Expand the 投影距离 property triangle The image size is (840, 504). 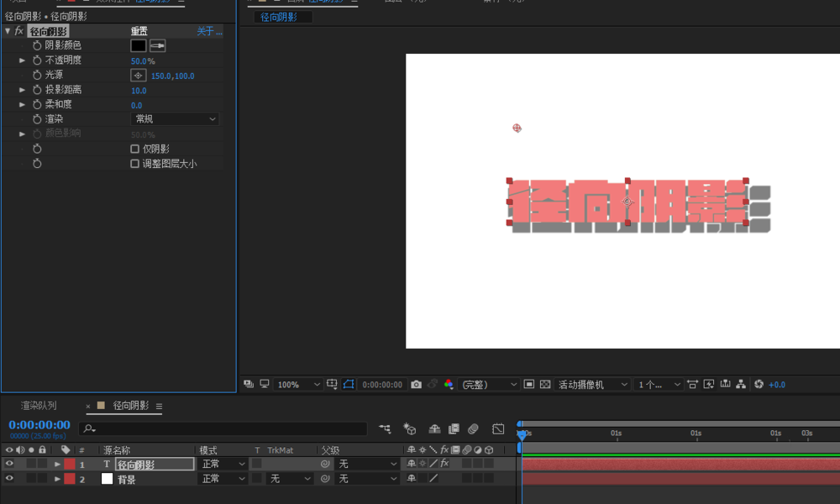[23, 90]
